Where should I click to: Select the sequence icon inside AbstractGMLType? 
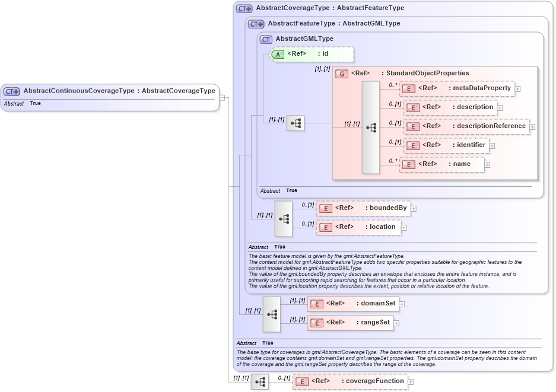pos(296,123)
